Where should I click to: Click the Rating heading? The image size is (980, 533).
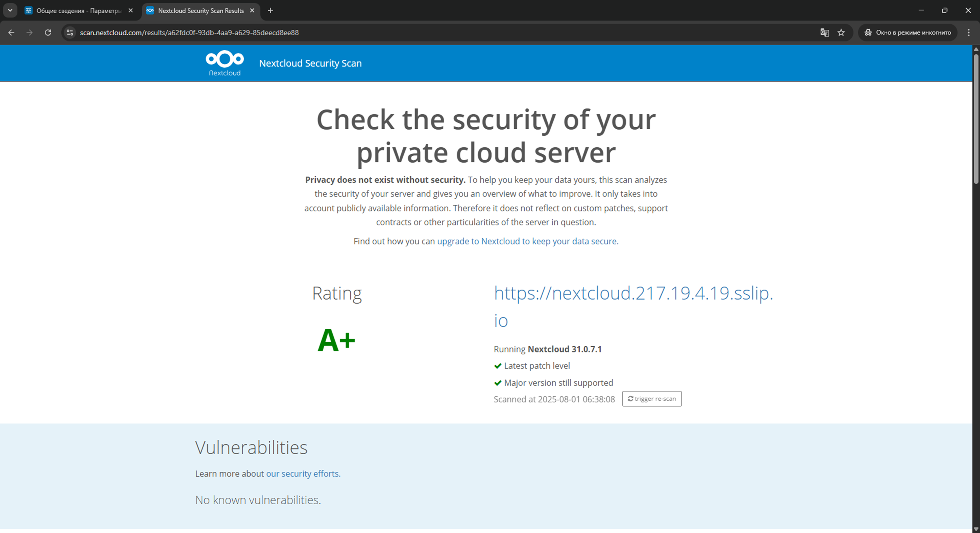coord(337,293)
